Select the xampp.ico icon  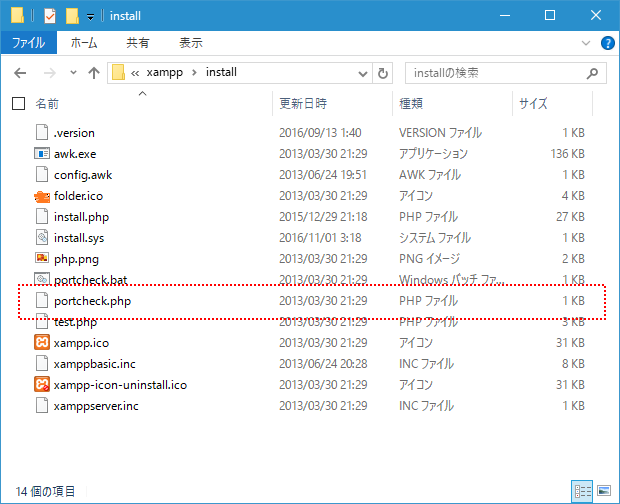(42, 342)
